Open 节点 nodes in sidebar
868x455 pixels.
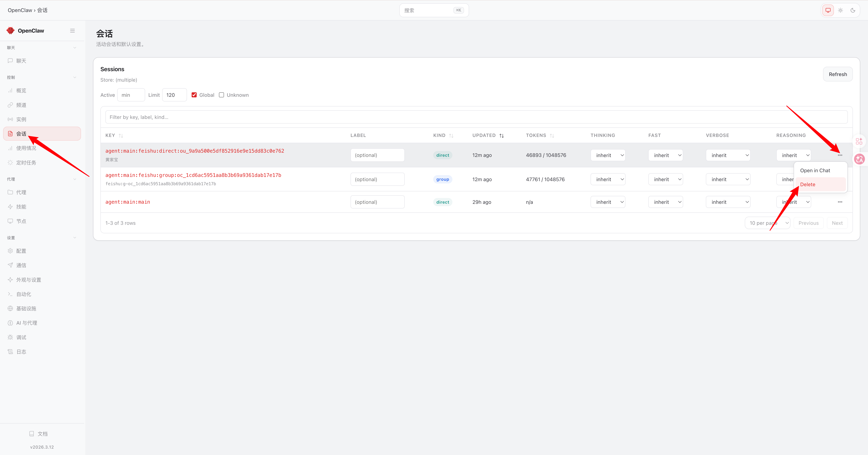pyautogui.click(x=42, y=221)
